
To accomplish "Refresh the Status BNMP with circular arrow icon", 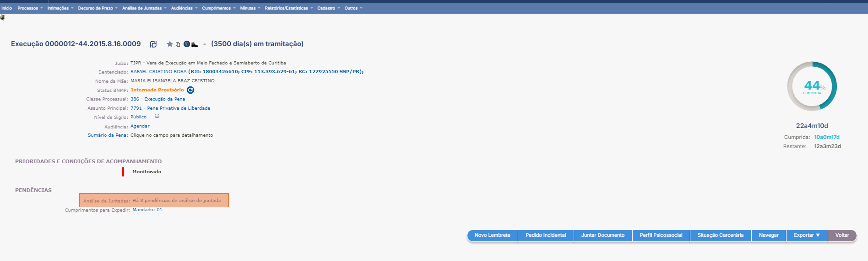I will pos(190,90).
